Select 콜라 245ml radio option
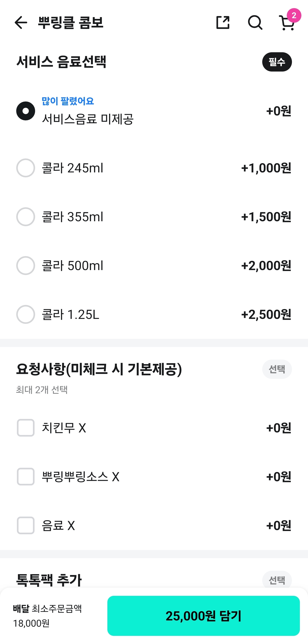Screen dimensions: 308x644 coord(26,168)
